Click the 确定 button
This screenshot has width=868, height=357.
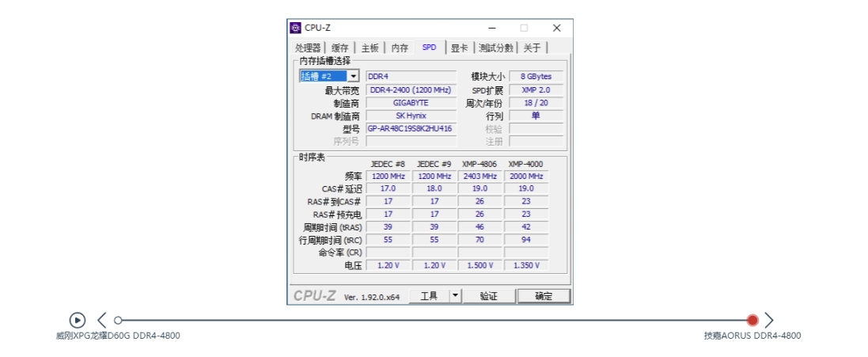point(544,296)
